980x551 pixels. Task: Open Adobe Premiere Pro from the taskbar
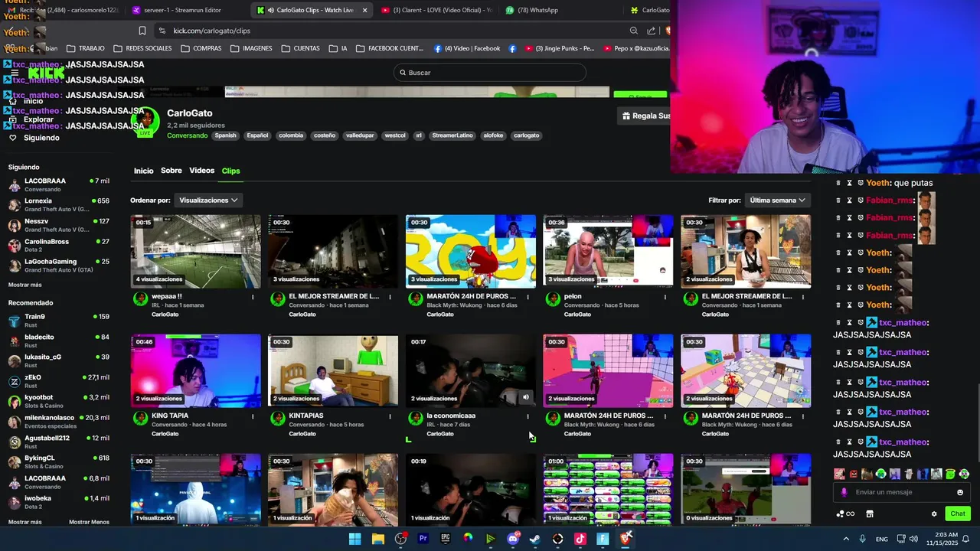click(423, 539)
